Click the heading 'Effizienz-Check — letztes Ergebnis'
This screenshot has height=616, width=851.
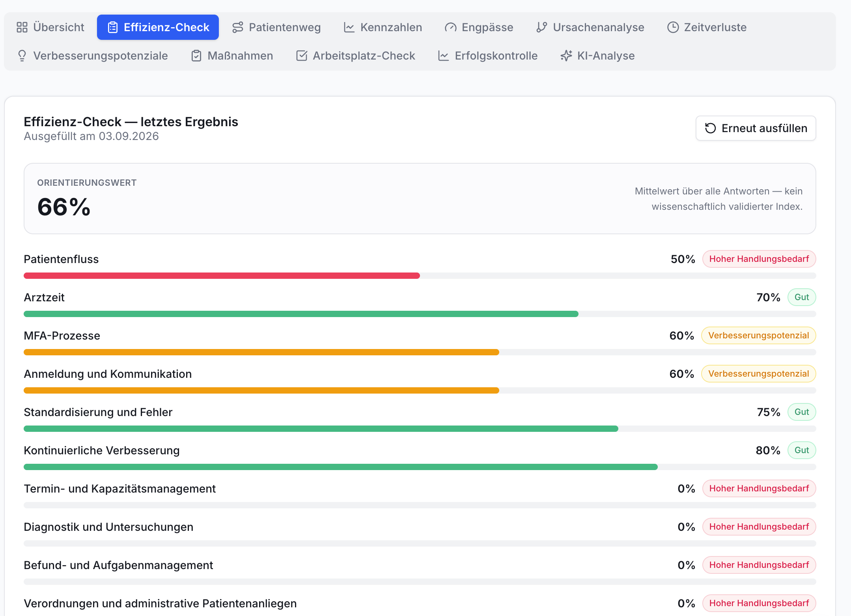click(131, 122)
